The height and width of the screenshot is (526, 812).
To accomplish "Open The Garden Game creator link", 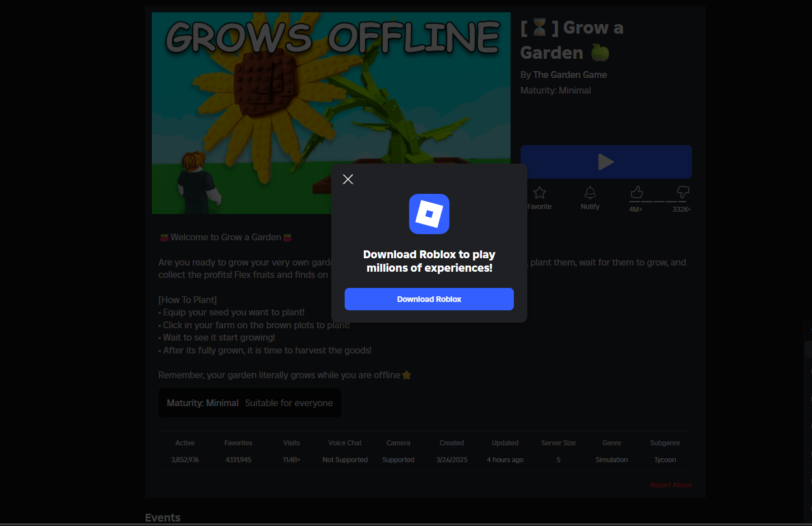I will pos(570,75).
